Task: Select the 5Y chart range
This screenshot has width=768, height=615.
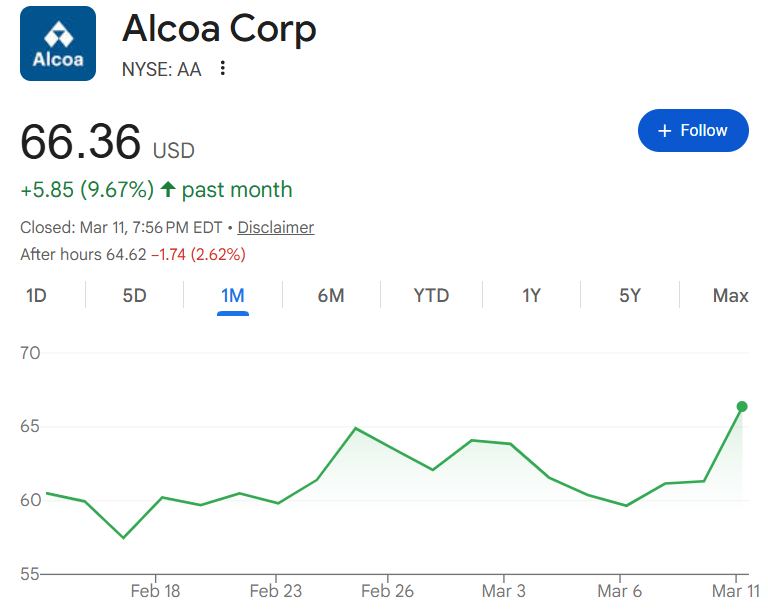Action: pos(630,295)
